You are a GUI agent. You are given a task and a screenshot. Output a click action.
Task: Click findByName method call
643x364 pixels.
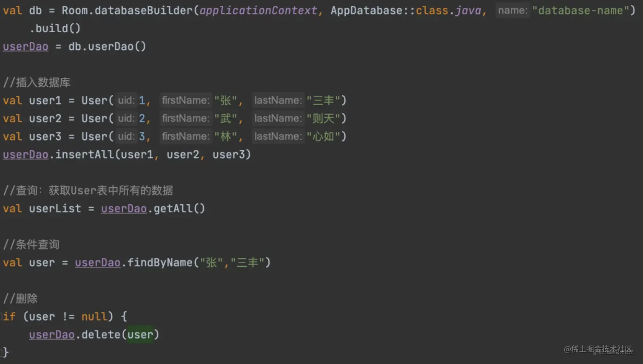click(160, 262)
